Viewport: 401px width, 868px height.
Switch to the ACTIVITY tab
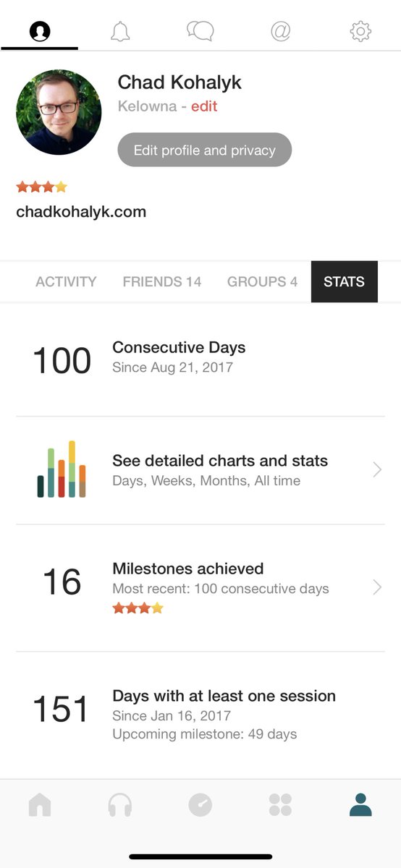66,282
